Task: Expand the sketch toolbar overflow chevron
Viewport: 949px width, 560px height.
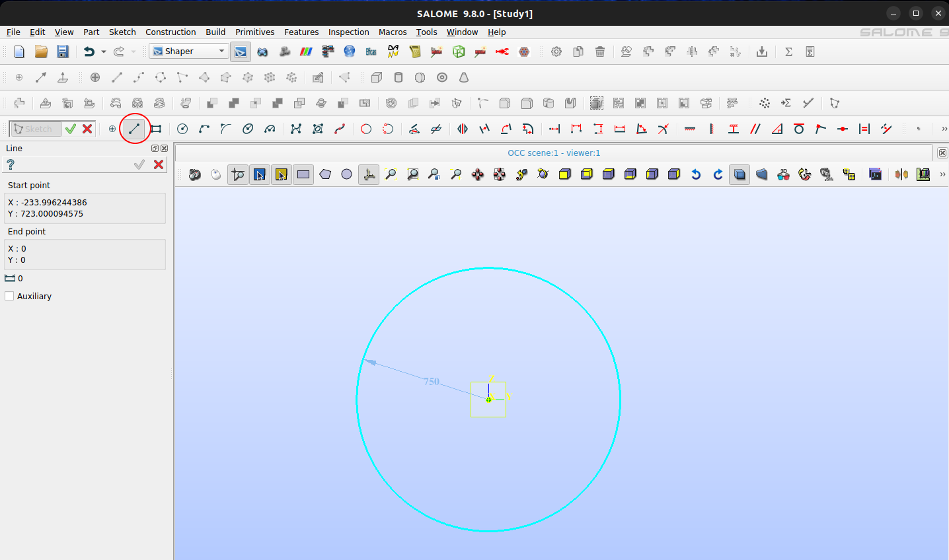Action: [x=944, y=129]
